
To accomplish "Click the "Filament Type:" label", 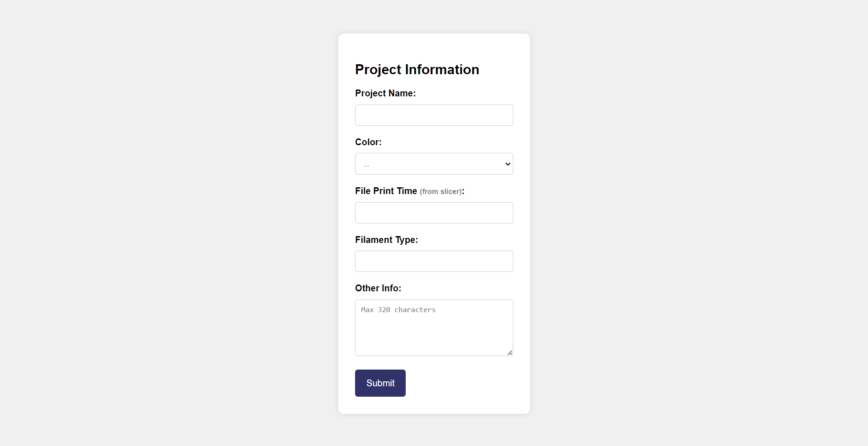I will tap(386, 240).
